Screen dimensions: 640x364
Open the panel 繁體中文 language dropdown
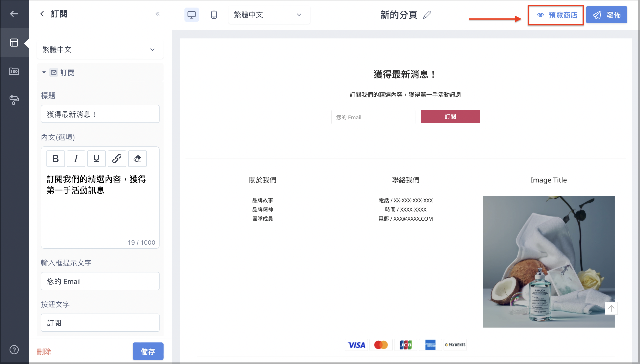click(x=100, y=50)
